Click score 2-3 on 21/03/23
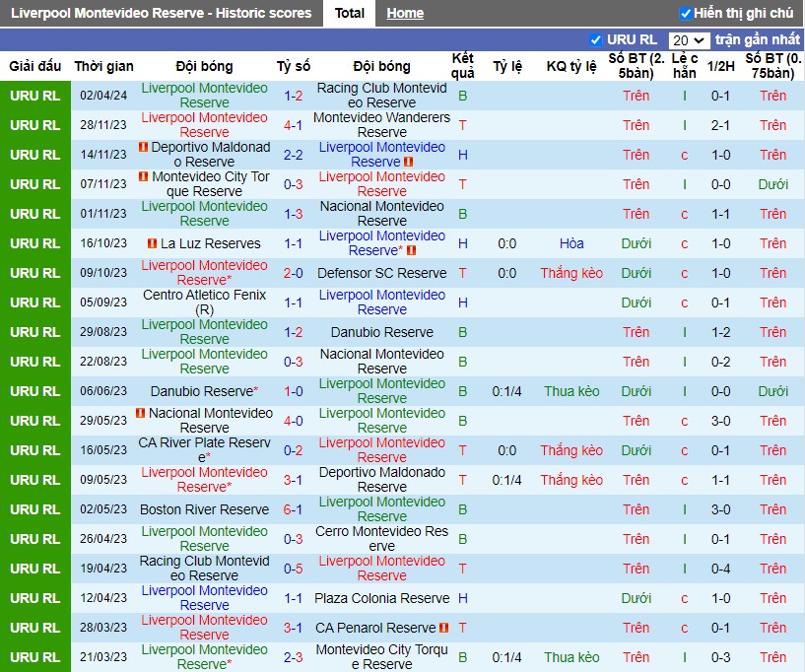This screenshot has height=672, width=805. (x=294, y=657)
